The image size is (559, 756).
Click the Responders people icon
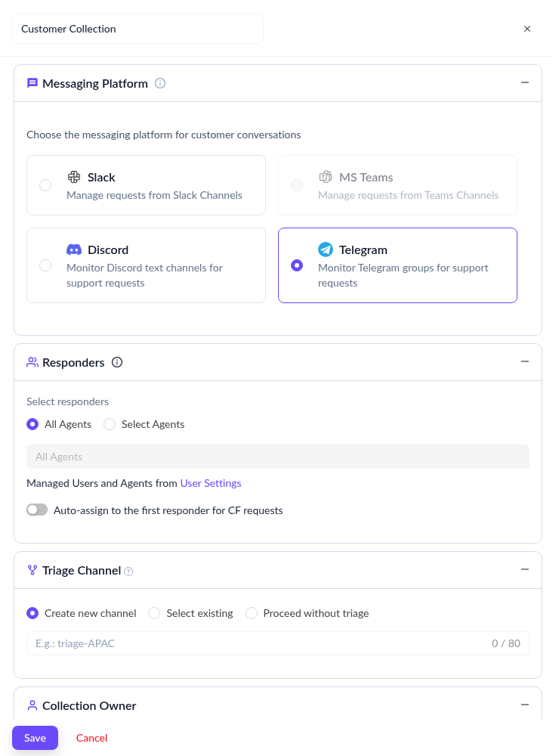point(32,362)
